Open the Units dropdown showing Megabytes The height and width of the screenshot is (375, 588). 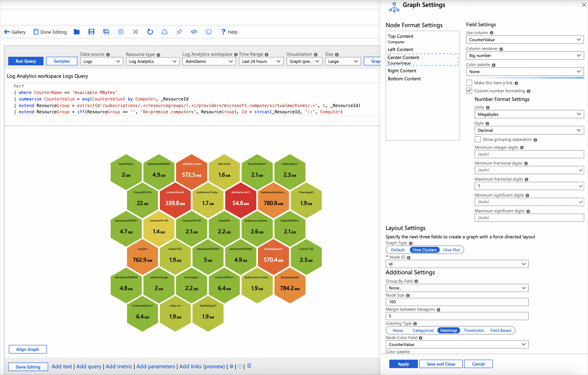tap(529, 114)
